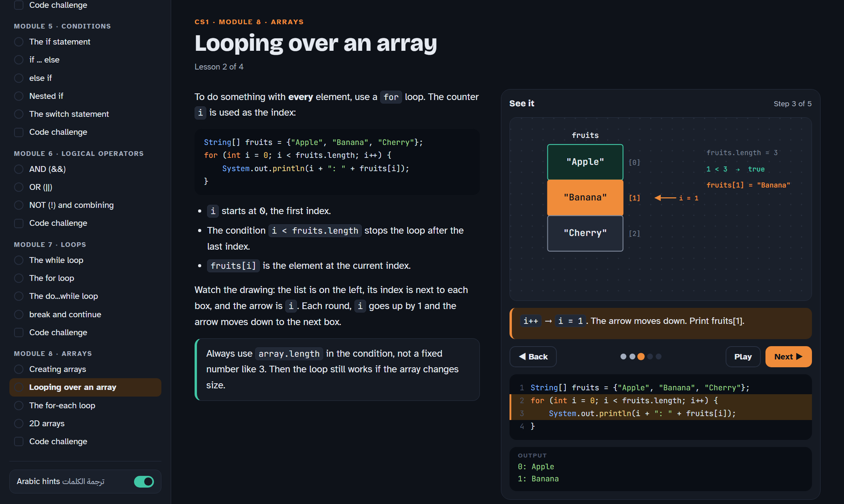Open The for-each loop lesson

85,406
